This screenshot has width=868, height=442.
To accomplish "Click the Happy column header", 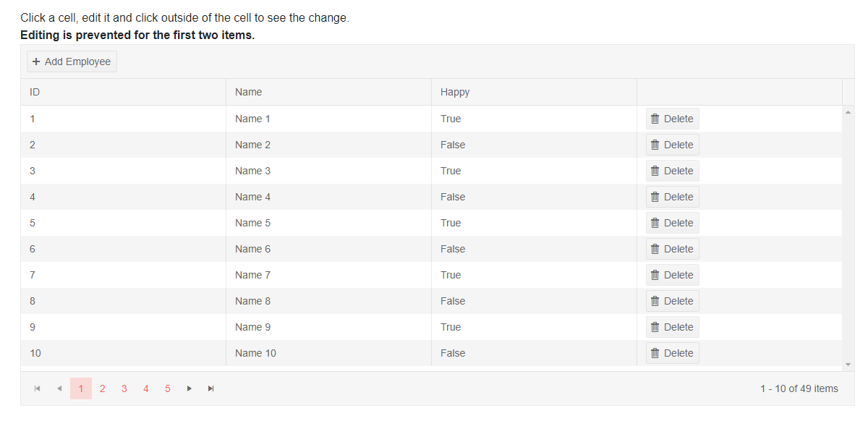I will point(455,92).
